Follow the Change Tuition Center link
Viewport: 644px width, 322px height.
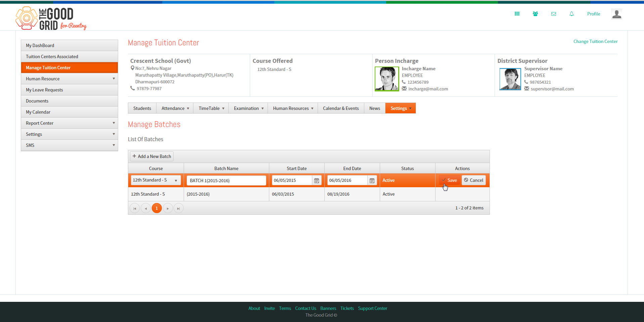pyautogui.click(x=595, y=41)
